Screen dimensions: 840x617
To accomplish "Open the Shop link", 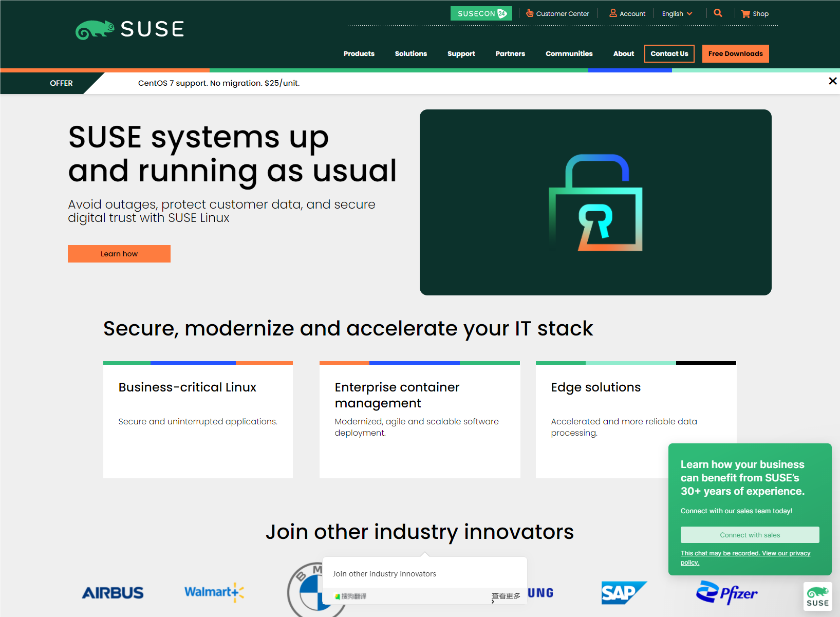I will pos(760,14).
